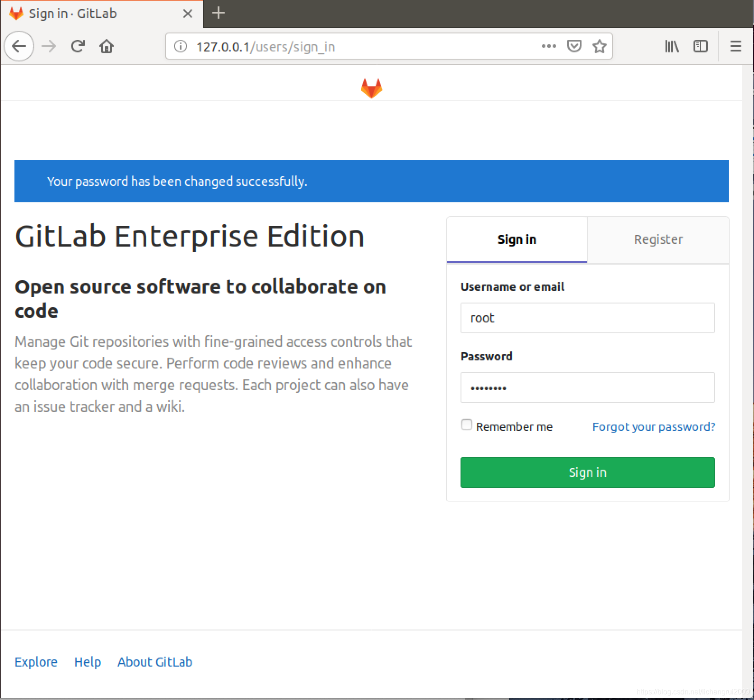Click the address bar URL
The width and height of the screenshot is (754, 700).
coord(265,47)
